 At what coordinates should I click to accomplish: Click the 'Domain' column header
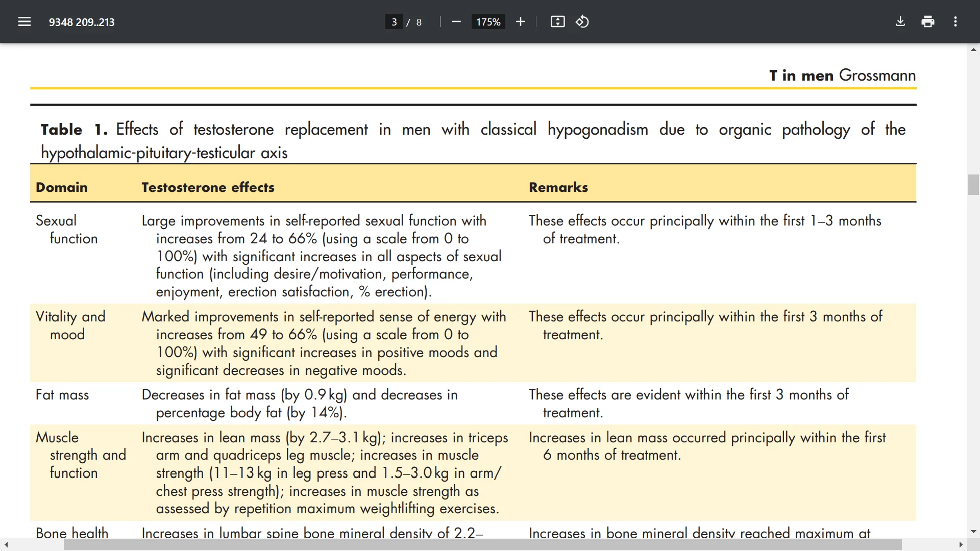click(62, 187)
